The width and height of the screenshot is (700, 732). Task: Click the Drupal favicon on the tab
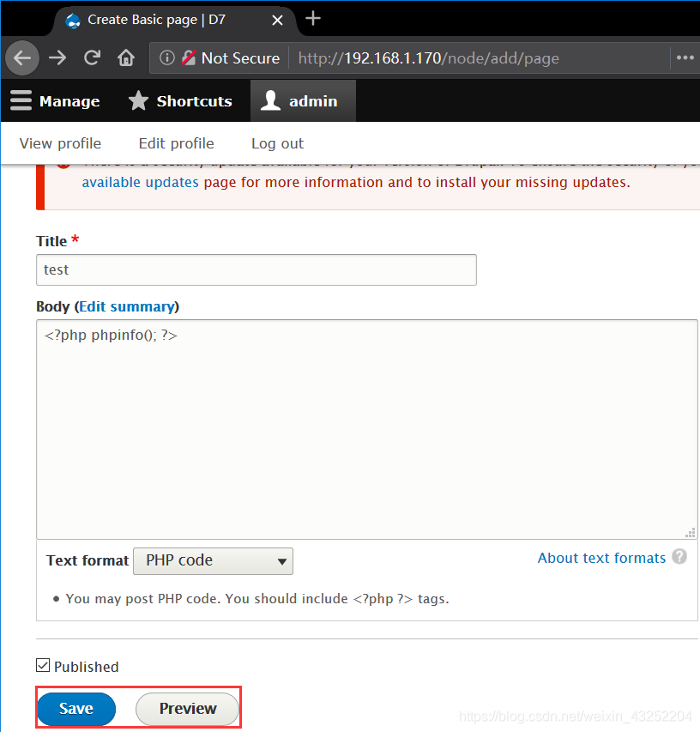pyautogui.click(x=73, y=21)
